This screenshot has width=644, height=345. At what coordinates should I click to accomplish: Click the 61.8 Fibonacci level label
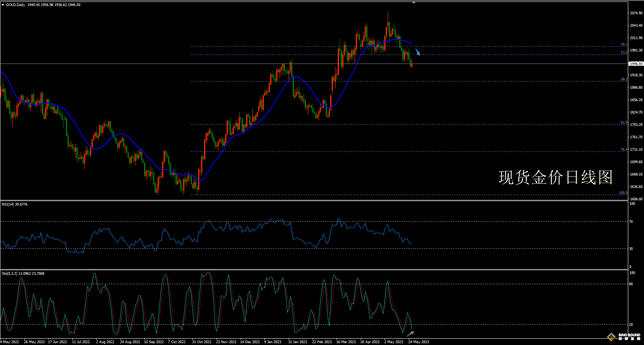[x=623, y=123]
